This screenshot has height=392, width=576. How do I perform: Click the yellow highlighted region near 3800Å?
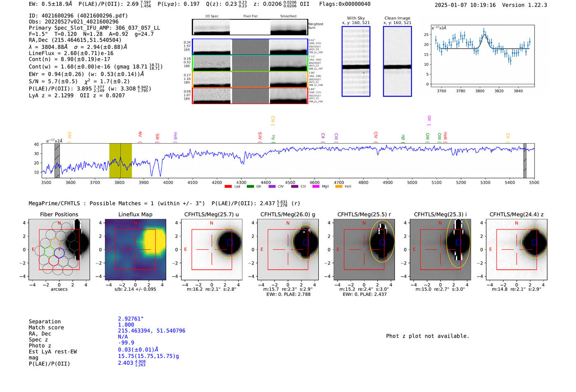tap(121, 161)
